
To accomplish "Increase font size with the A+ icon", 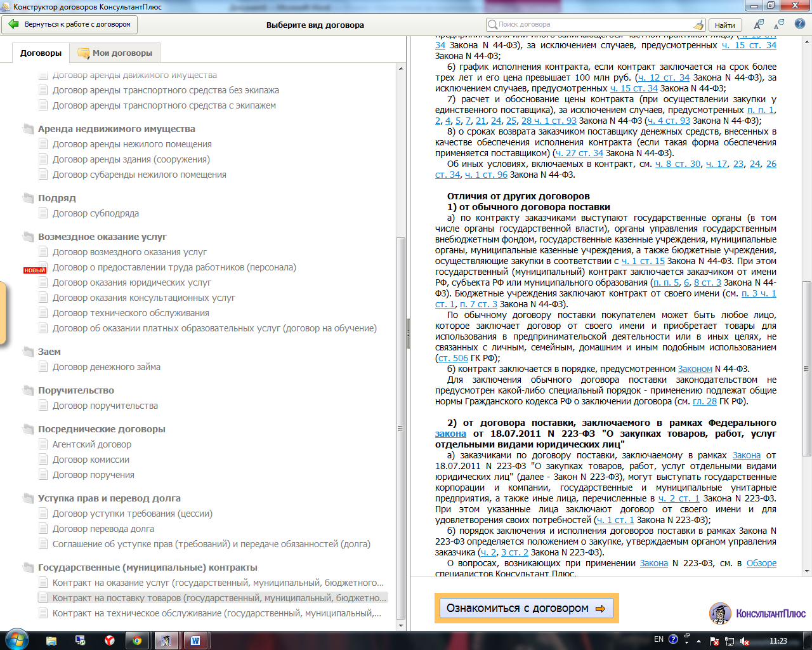I will [x=758, y=25].
